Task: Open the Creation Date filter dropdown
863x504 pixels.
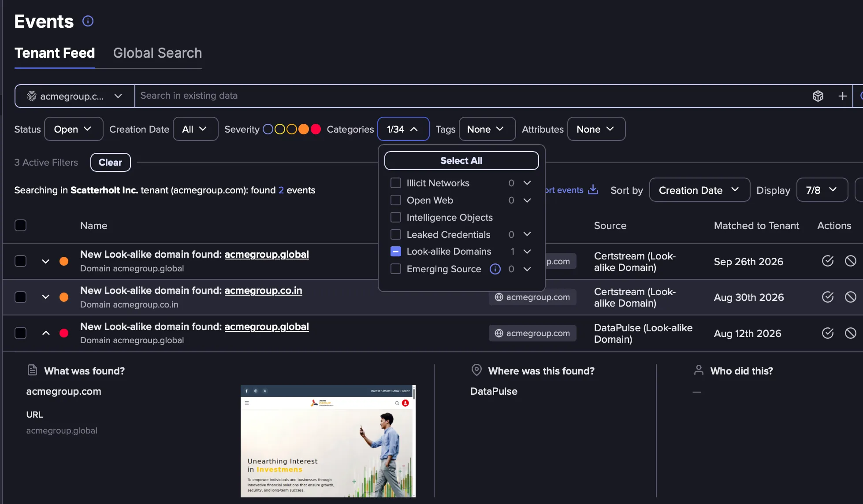Action: tap(195, 129)
